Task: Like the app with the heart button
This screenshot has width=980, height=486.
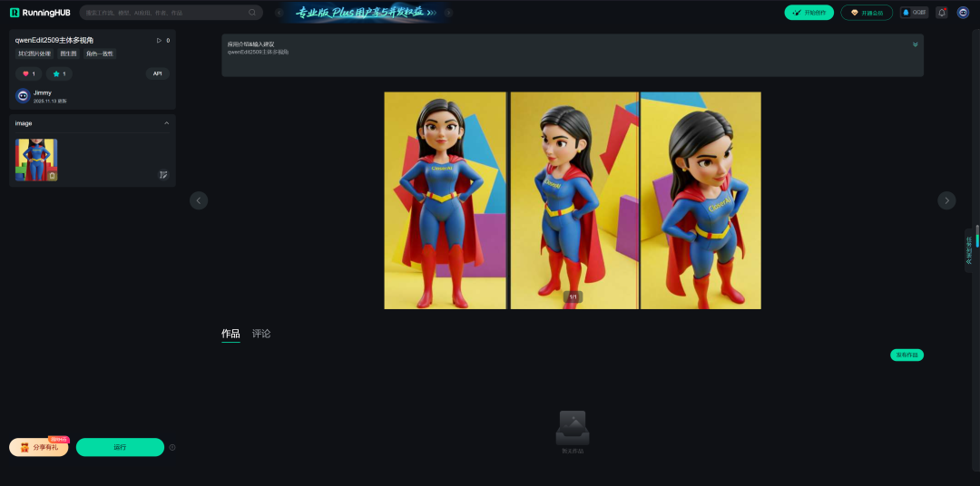Action: (29, 73)
